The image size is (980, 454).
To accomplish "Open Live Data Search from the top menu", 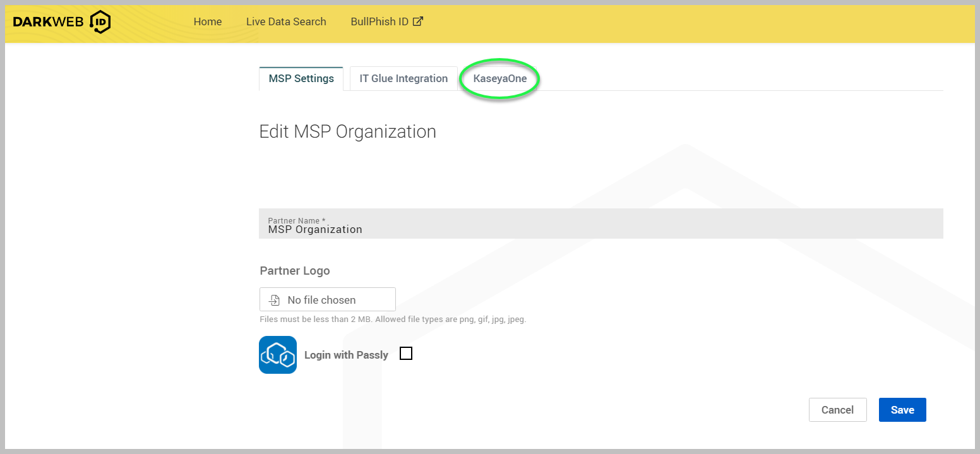I will (x=286, y=21).
